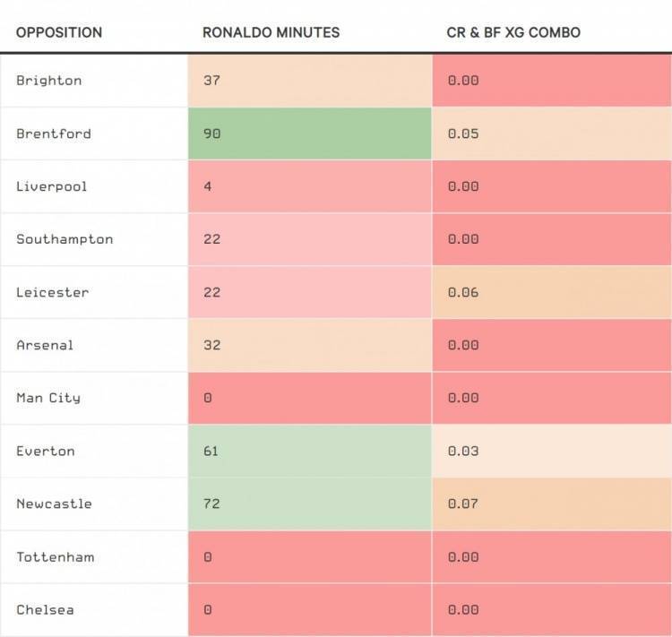Click Everton's 61 minutes cell

[x=309, y=451]
